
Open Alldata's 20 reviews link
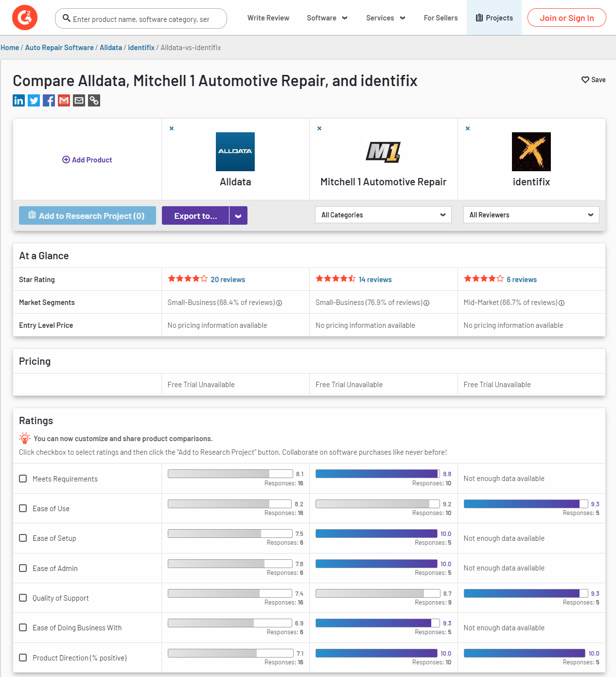pos(228,280)
